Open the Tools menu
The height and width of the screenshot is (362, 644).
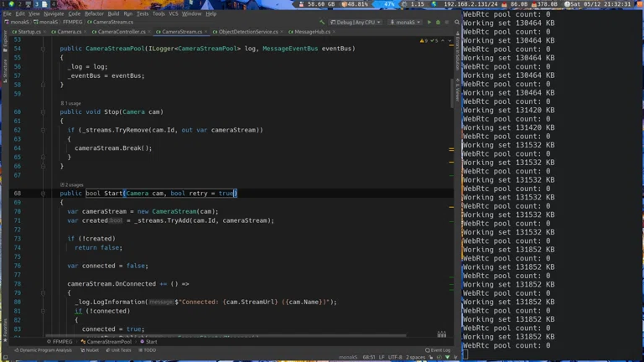point(158,13)
